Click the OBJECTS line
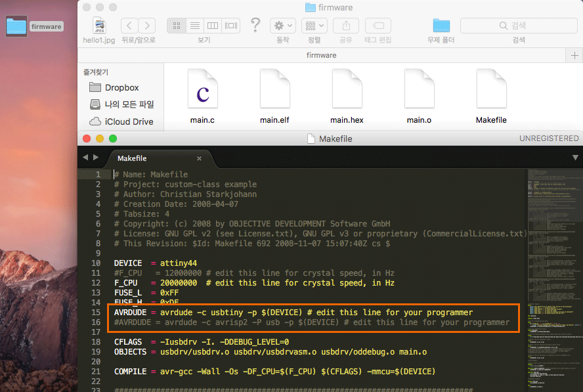 coord(270,352)
